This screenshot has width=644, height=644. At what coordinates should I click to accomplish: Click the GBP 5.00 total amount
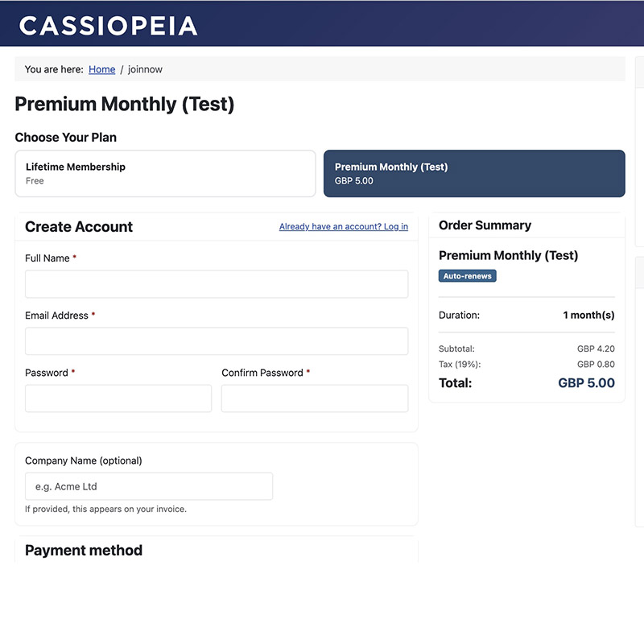pos(586,383)
